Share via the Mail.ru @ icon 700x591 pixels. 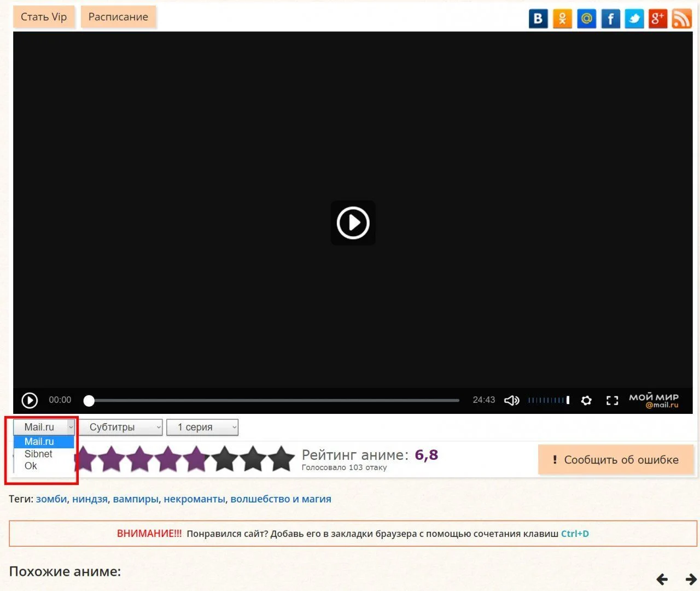pyautogui.click(x=586, y=19)
